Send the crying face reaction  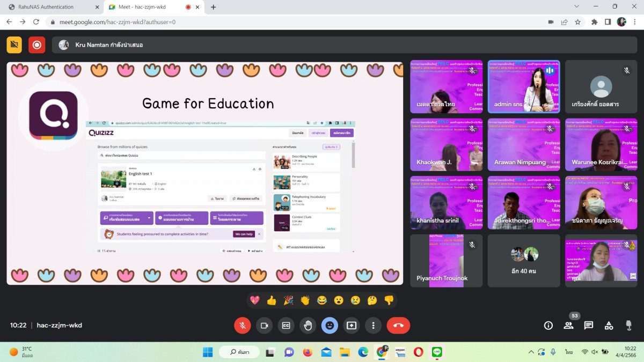(x=355, y=300)
